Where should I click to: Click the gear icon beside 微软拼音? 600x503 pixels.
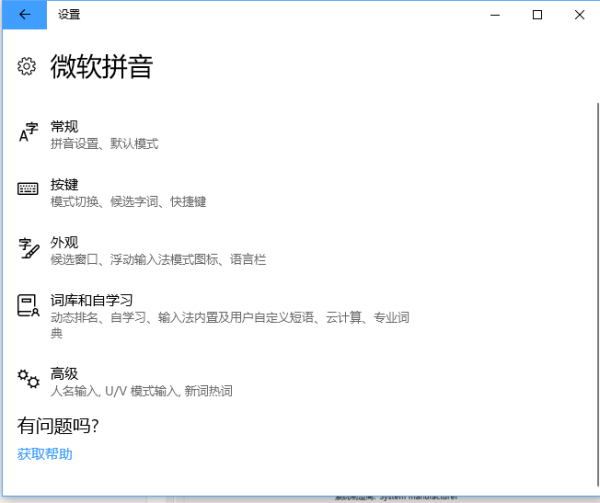(x=27, y=67)
